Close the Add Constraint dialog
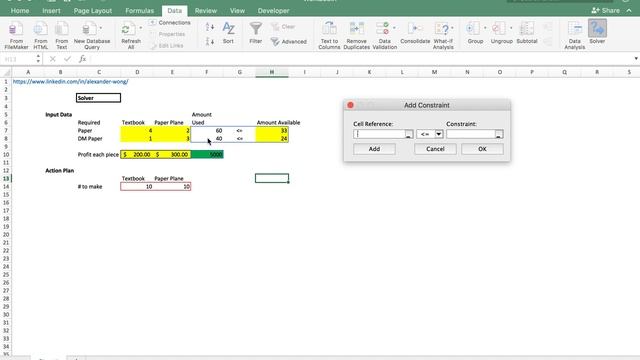640x360 pixels. 350,105
